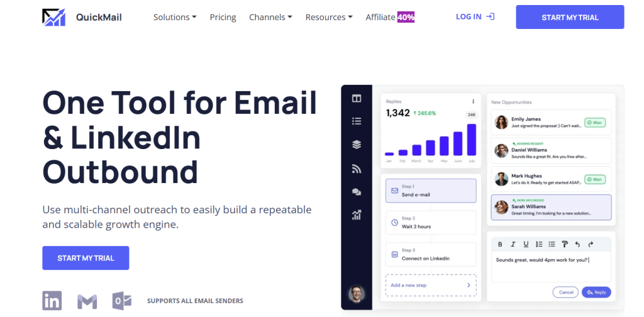Select Step 1 Send e-mail
This screenshot has height=317, width=644.
[431, 191]
